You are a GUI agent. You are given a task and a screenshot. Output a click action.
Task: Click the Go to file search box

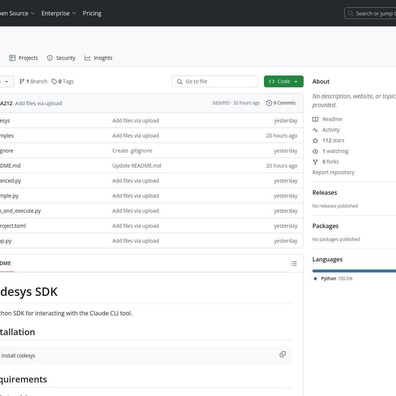click(215, 81)
